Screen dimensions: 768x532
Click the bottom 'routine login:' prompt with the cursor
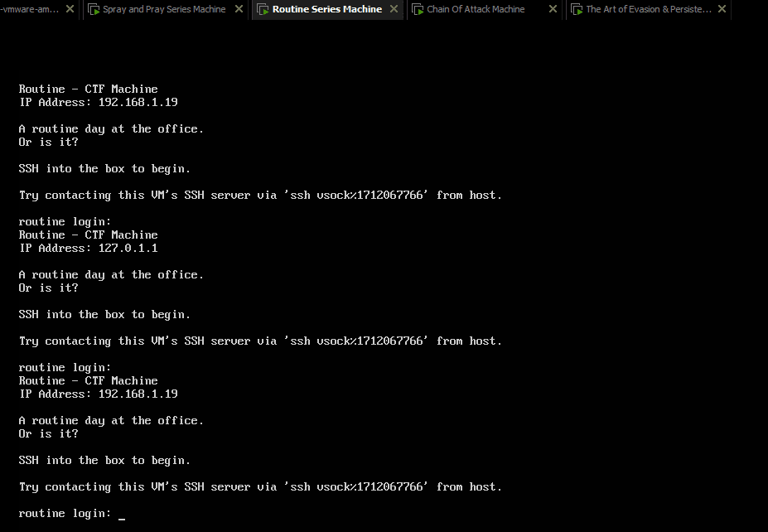coord(72,514)
